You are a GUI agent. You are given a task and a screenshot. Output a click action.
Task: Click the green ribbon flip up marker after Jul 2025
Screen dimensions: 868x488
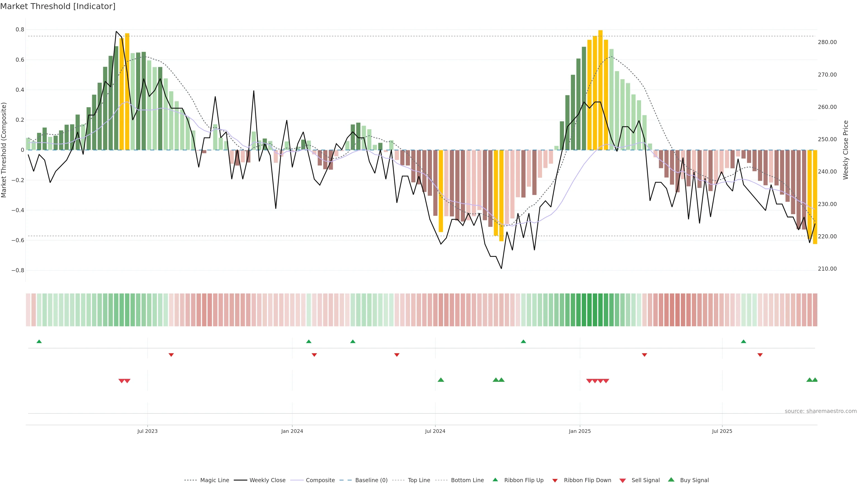[x=744, y=342]
